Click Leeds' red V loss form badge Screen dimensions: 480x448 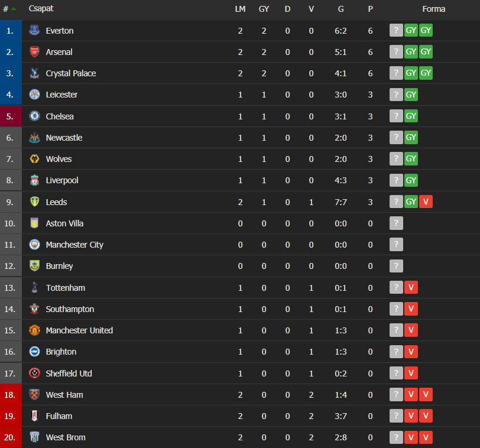click(426, 202)
